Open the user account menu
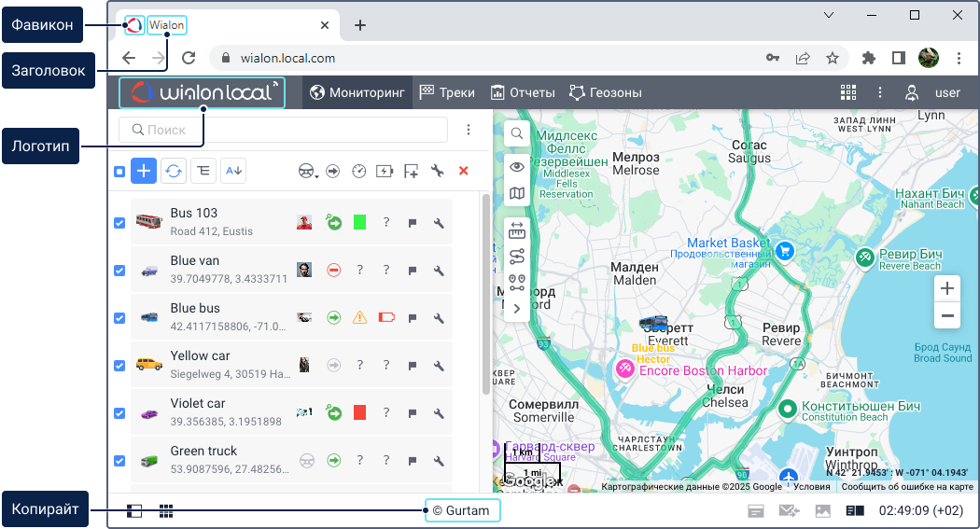 [934, 92]
